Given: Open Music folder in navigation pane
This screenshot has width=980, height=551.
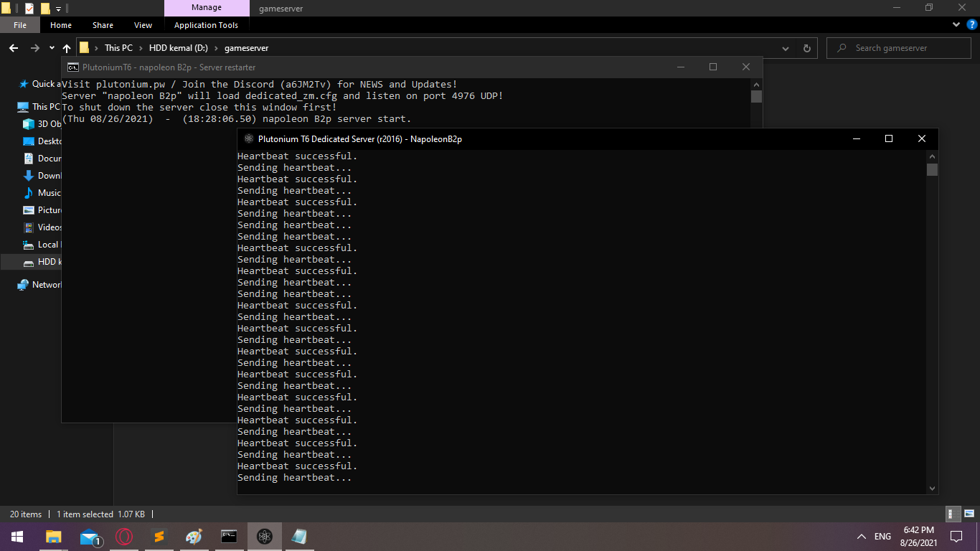Looking at the screenshot, I should click(42, 192).
